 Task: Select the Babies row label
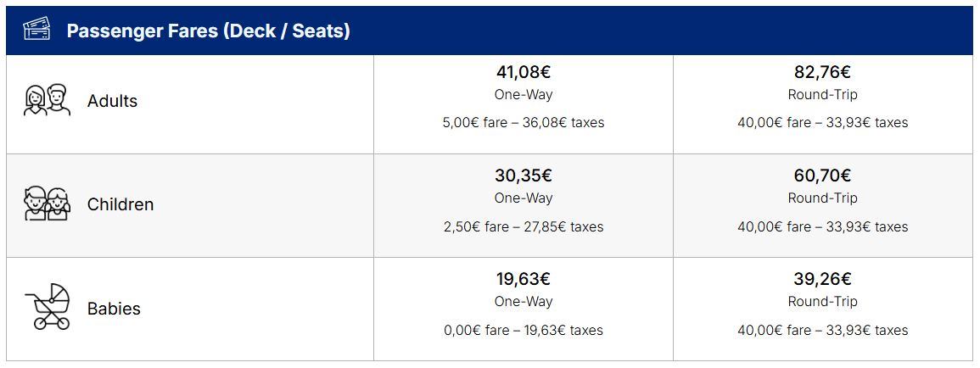pyautogui.click(x=114, y=309)
